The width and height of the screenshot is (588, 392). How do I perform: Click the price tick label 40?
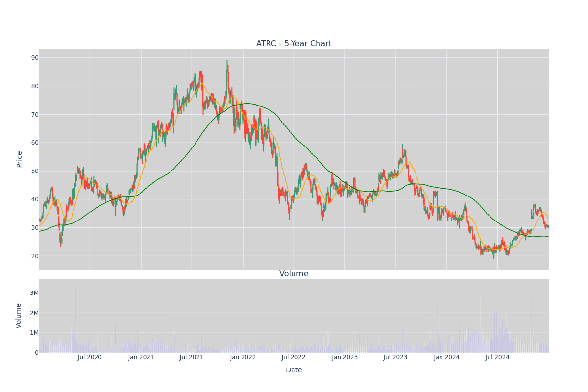tap(35, 199)
